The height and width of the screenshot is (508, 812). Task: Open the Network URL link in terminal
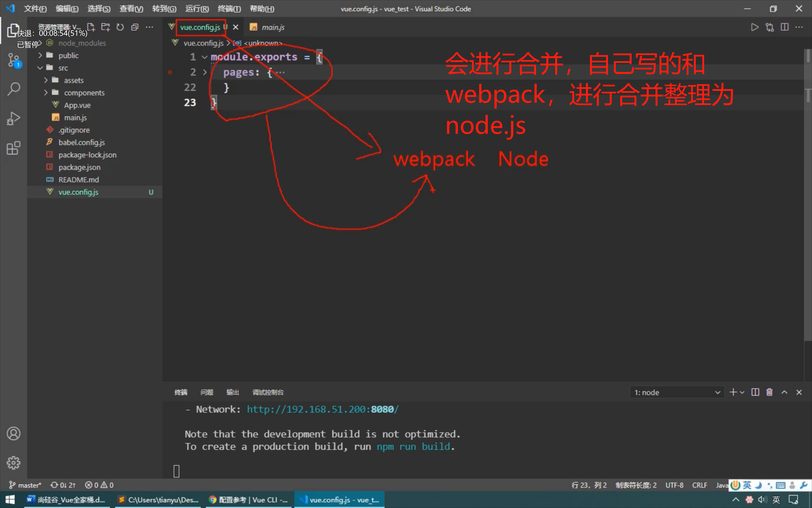click(323, 409)
